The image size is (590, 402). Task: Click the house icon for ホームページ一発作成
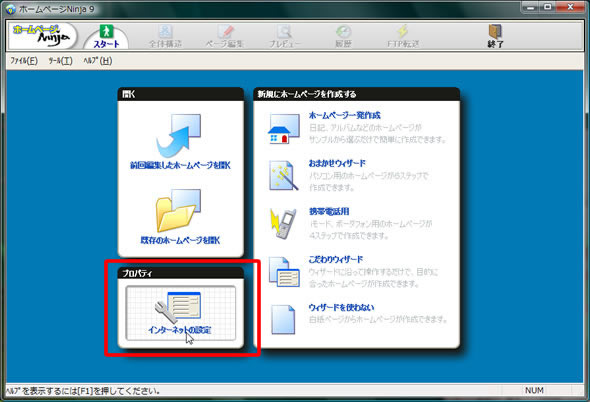pyautogui.click(x=284, y=129)
